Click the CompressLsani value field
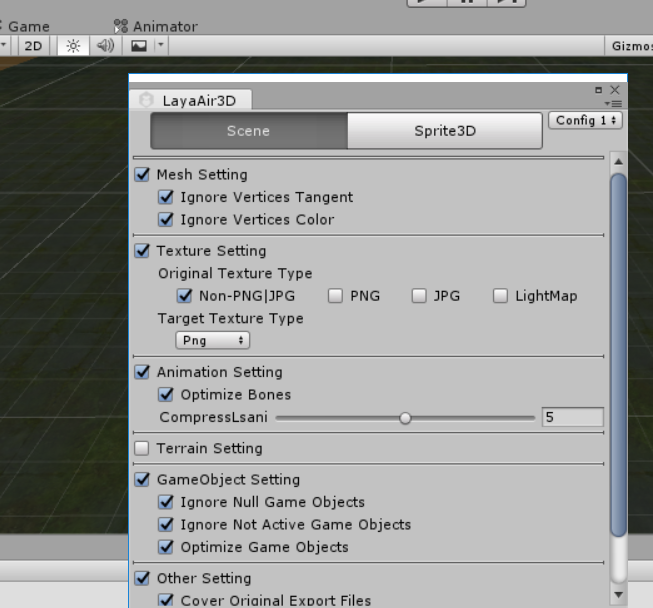Viewport: 653px width, 608px height. tap(572, 418)
